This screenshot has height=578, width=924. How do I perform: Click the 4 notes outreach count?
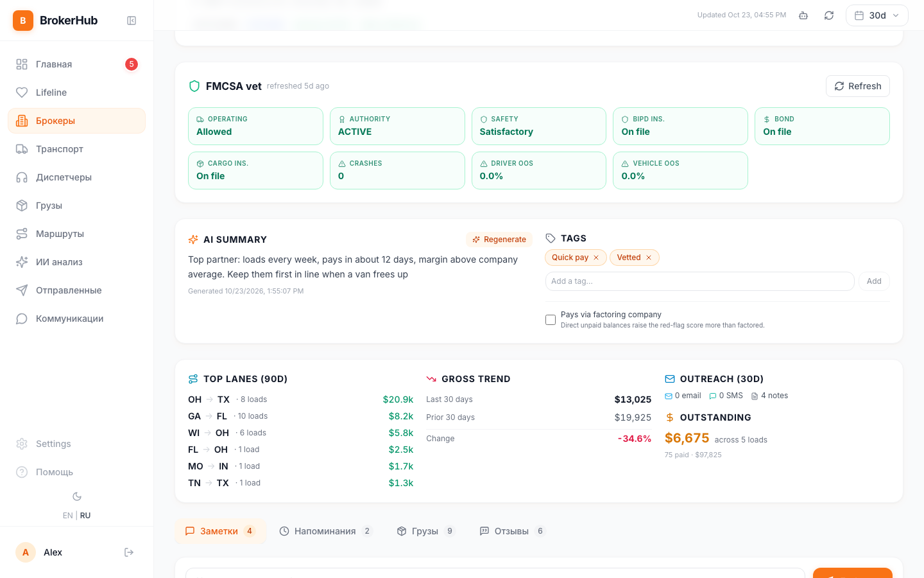point(769,396)
